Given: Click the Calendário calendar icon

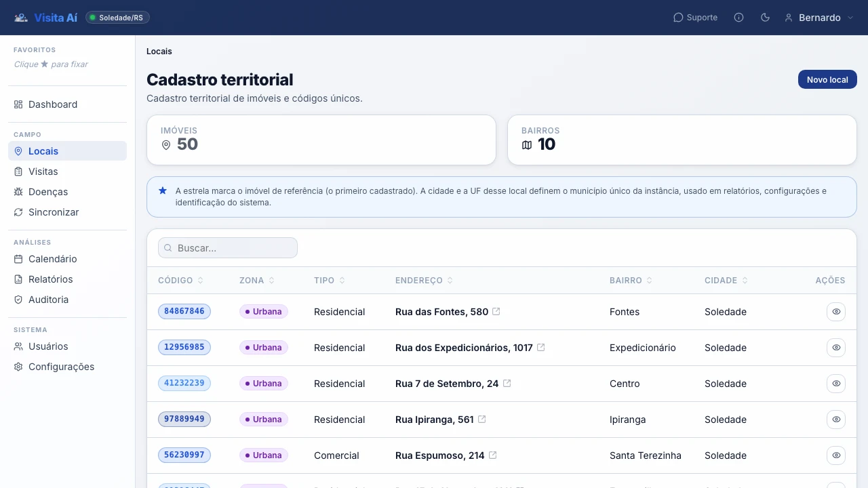Looking at the screenshot, I should point(18,259).
